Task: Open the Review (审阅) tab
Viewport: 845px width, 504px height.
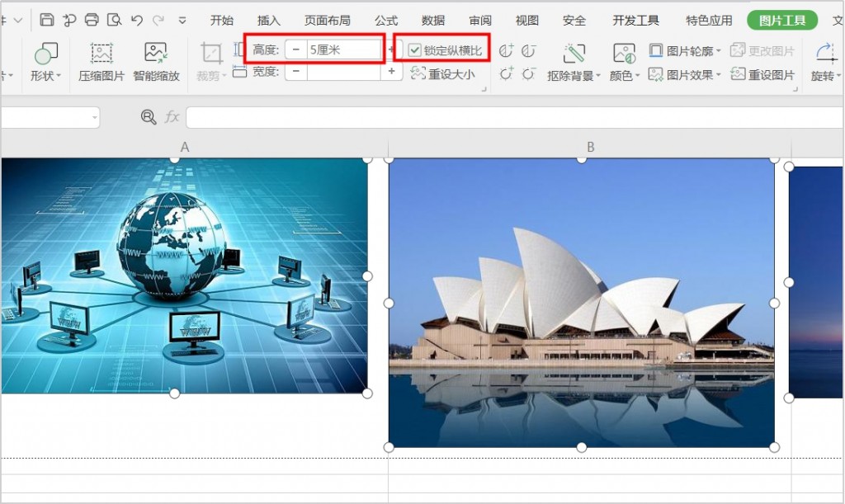Action: [x=480, y=21]
